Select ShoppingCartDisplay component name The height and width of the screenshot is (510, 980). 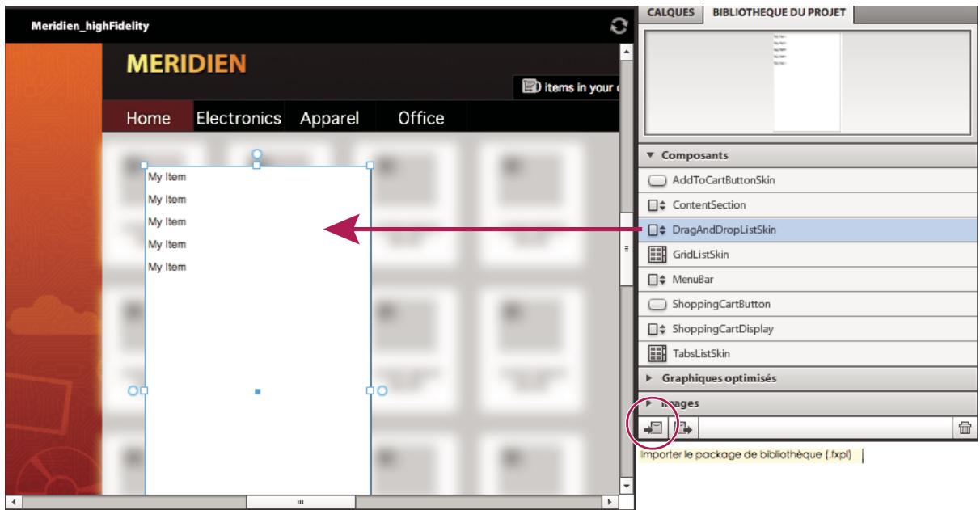click(x=724, y=330)
